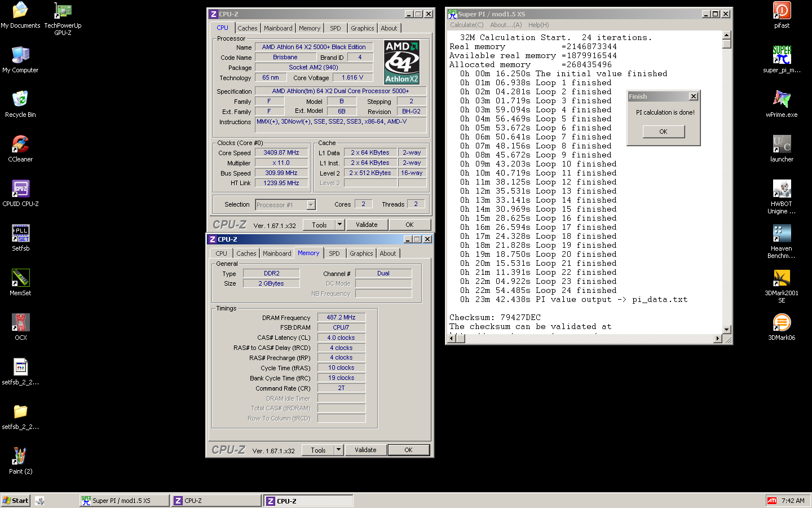Launch Paint (2) desktop shortcut

pyautogui.click(x=20, y=461)
